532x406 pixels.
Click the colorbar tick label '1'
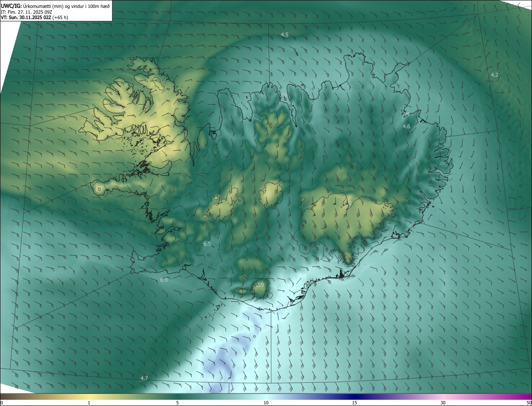pyautogui.click(x=89, y=403)
